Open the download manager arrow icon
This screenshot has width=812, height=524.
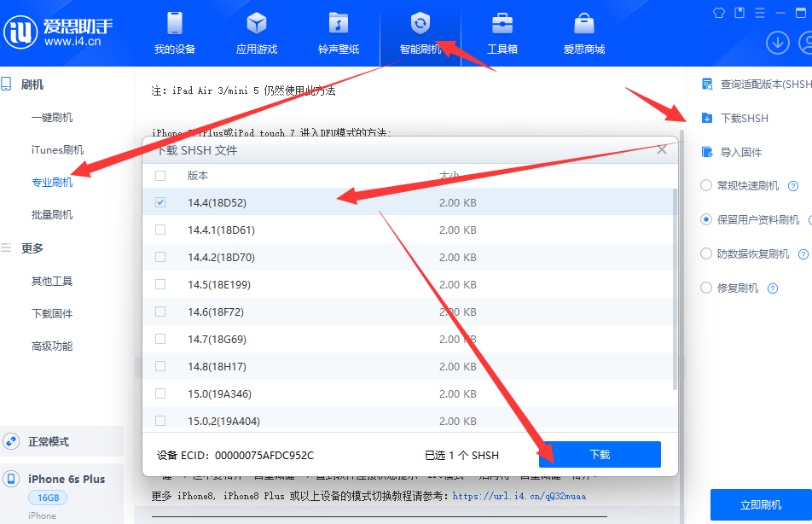click(x=777, y=43)
